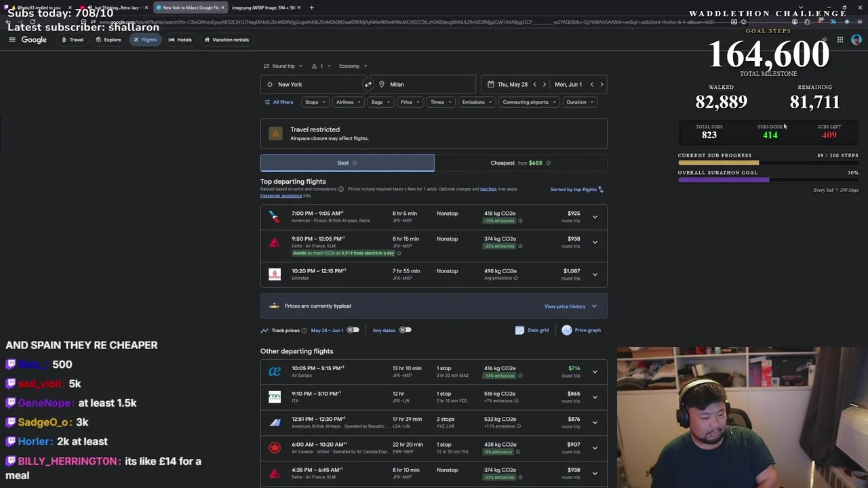Open the Round trip dropdown
868x488 pixels.
pyautogui.click(x=283, y=66)
